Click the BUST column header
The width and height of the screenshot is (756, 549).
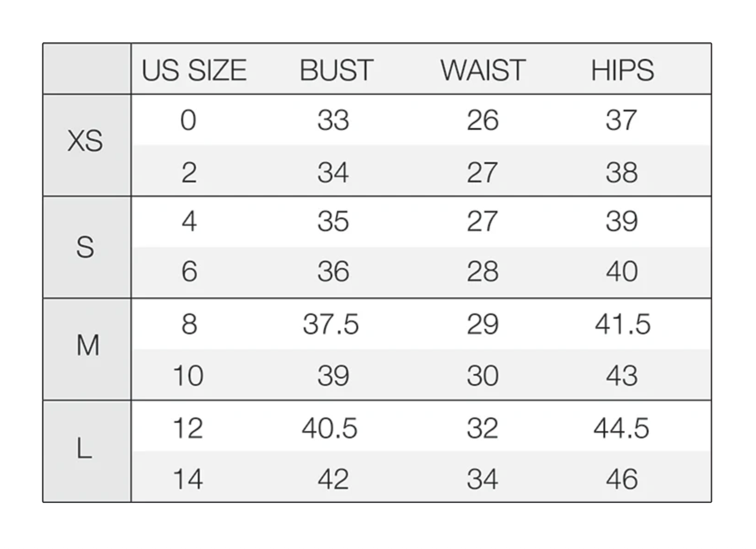[x=336, y=70]
